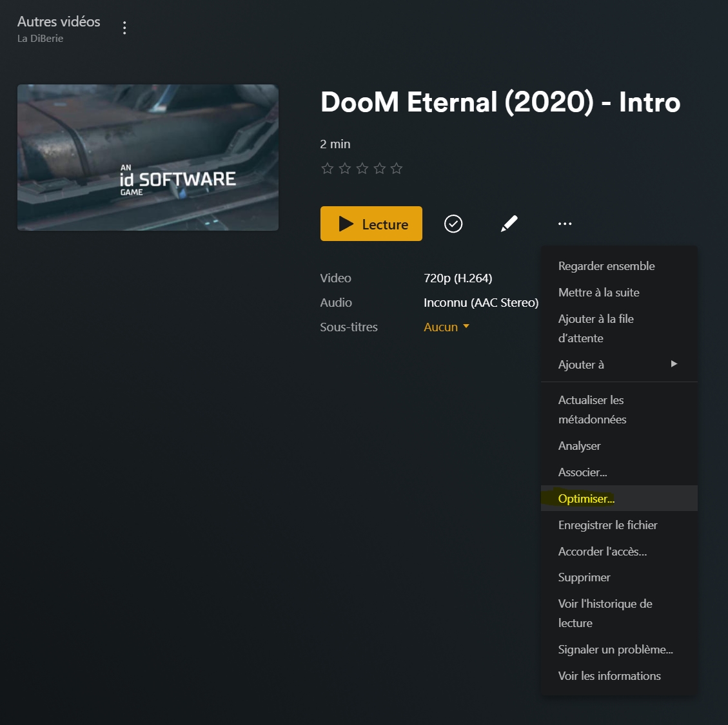Select Actualiser les métadonnées
728x725 pixels.
[x=619, y=409]
